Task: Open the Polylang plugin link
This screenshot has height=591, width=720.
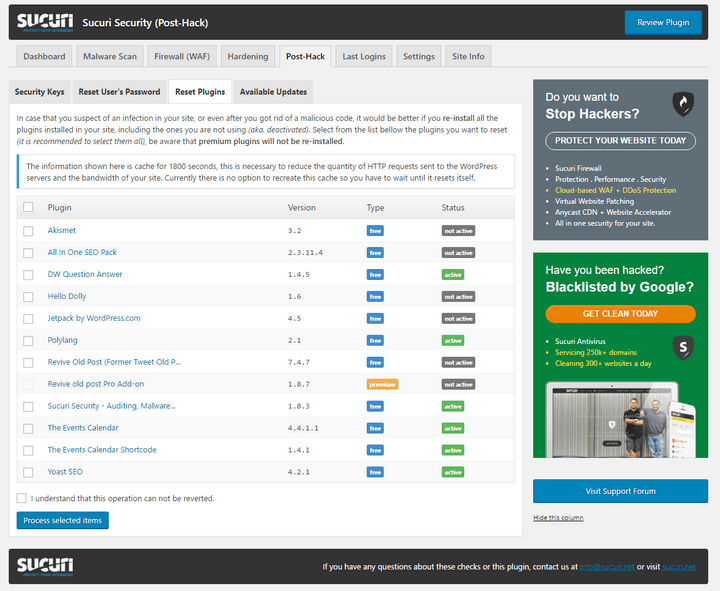Action: pos(62,340)
